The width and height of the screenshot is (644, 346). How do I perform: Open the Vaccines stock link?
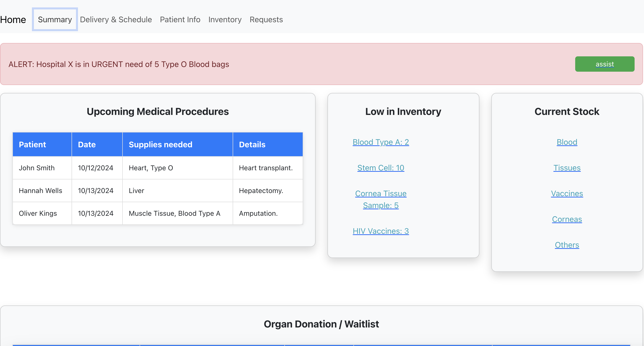(x=567, y=194)
